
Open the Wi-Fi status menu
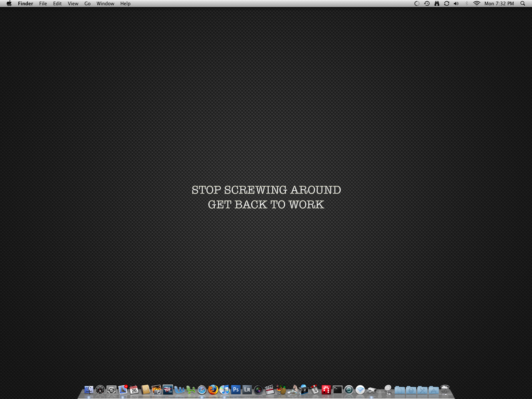tap(477, 4)
